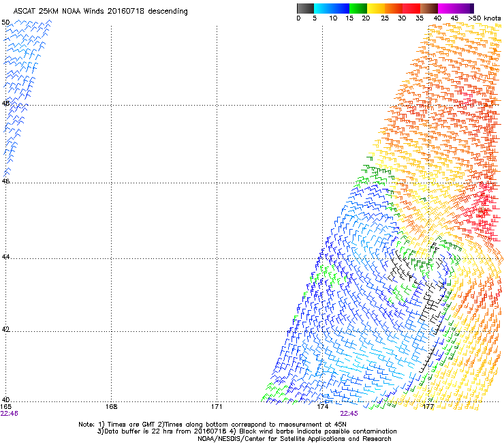Click the purple time stamp 22:46
The height and width of the screenshot is (443, 504).
point(9,414)
